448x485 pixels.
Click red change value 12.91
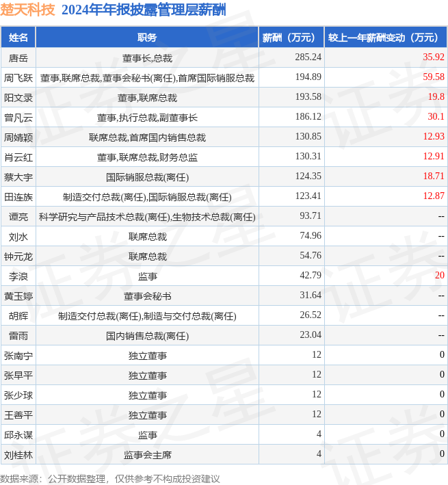pos(434,156)
